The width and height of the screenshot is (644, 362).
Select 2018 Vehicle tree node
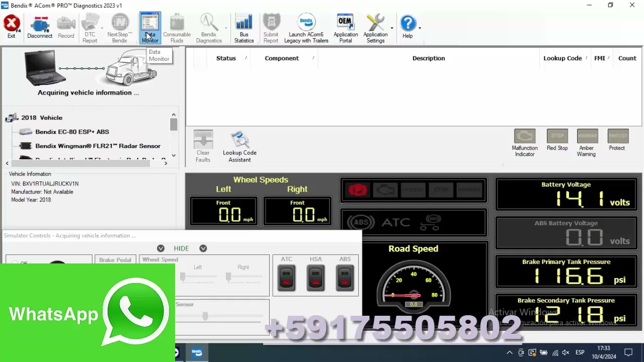click(x=42, y=118)
